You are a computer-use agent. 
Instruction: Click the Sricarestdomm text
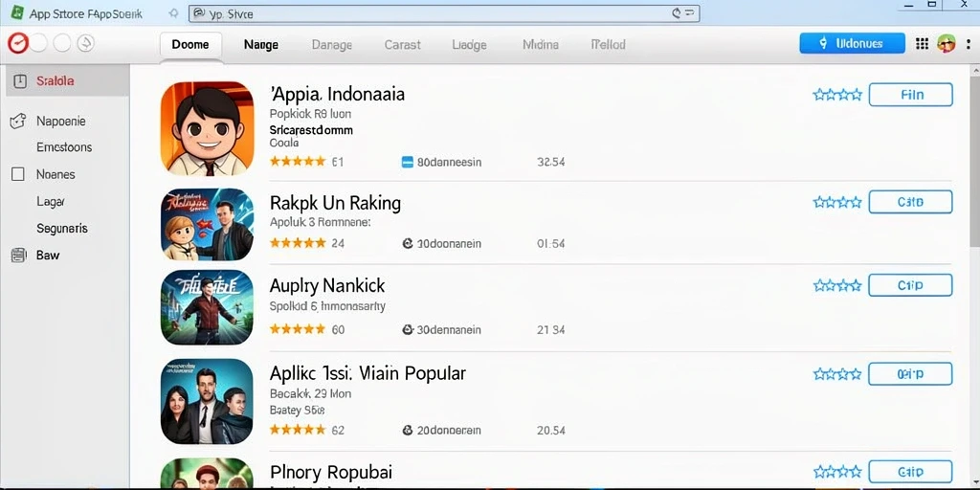point(311,130)
